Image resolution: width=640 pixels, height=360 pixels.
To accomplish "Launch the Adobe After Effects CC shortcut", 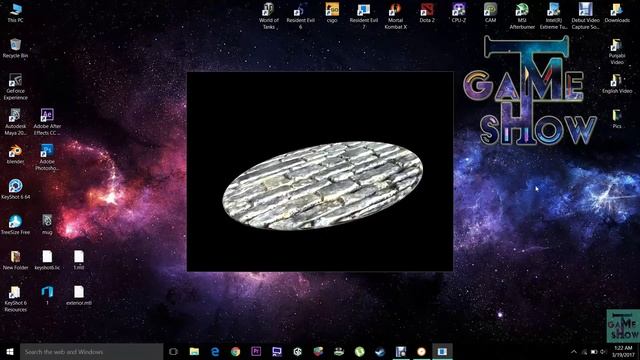I will 47,122.
